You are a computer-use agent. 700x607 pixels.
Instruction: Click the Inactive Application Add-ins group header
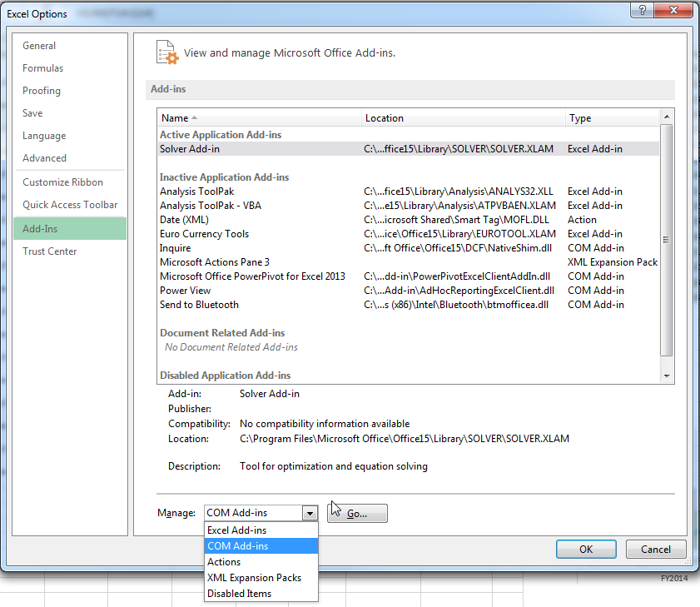pyautogui.click(x=224, y=177)
